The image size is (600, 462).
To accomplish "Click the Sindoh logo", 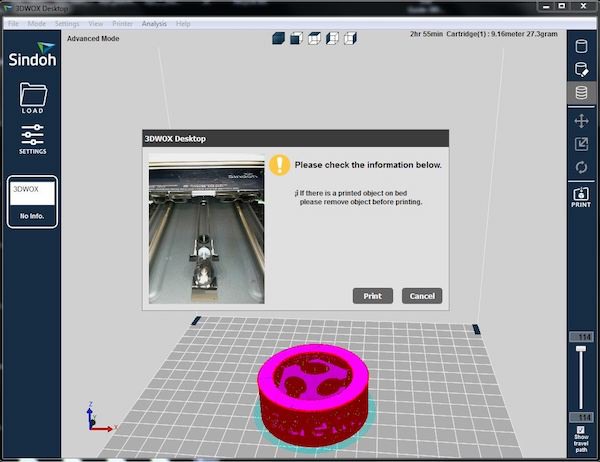I will pyautogui.click(x=33, y=55).
